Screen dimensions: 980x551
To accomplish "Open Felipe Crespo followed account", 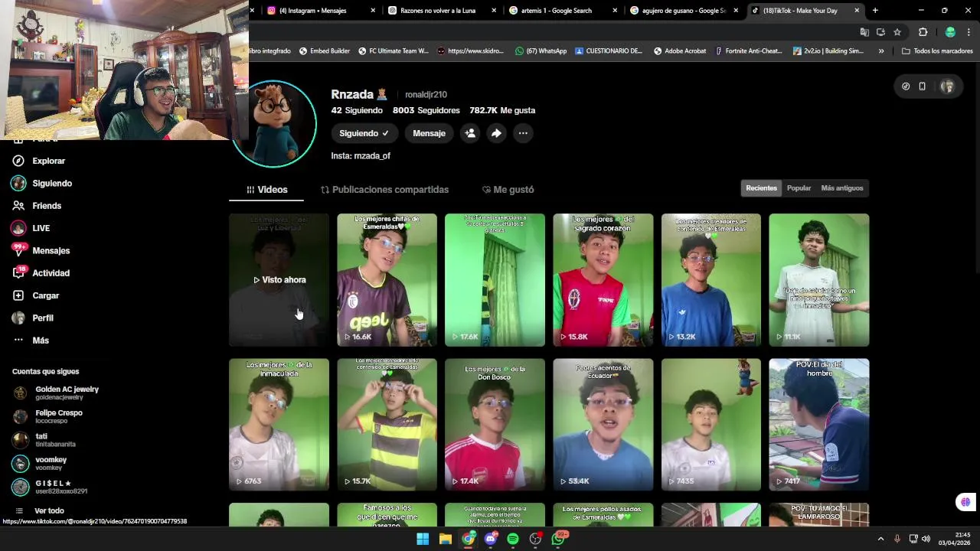I will pyautogui.click(x=47, y=416).
